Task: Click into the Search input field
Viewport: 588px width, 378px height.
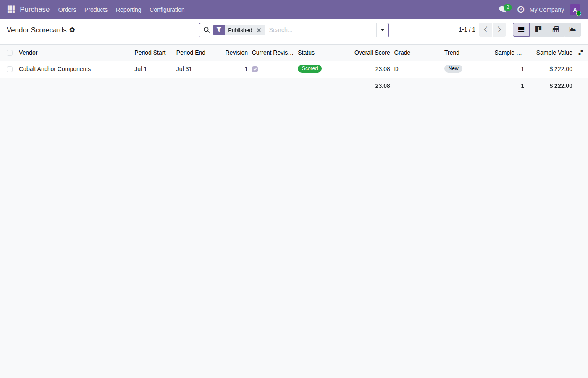Action: click(321, 30)
